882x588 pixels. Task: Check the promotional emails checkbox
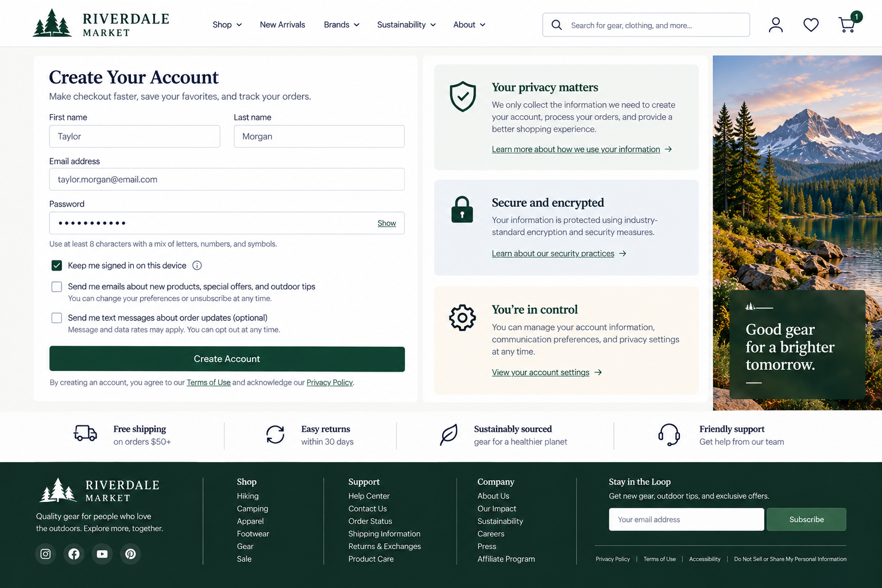[x=56, y=287]
